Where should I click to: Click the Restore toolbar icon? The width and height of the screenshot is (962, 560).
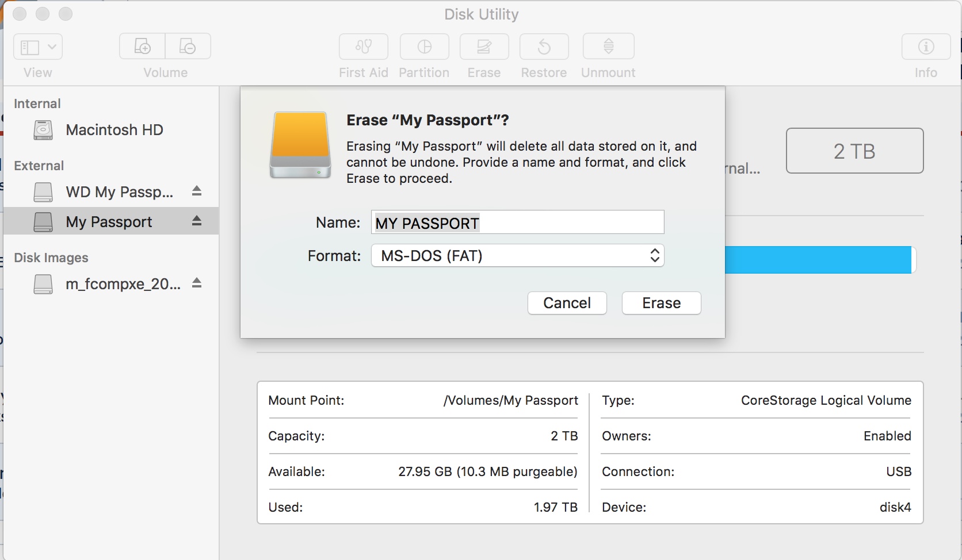point(544,47)
